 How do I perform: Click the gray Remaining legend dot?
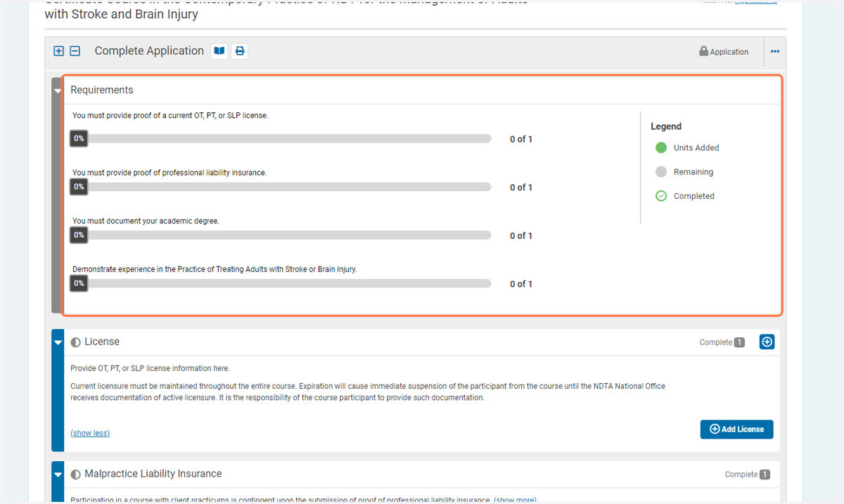[661, 172]
